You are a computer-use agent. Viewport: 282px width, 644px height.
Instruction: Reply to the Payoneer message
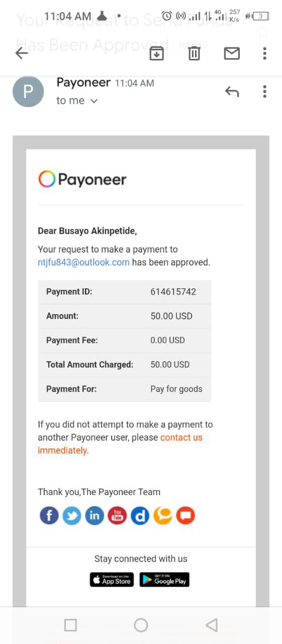[x=232, y=92]
